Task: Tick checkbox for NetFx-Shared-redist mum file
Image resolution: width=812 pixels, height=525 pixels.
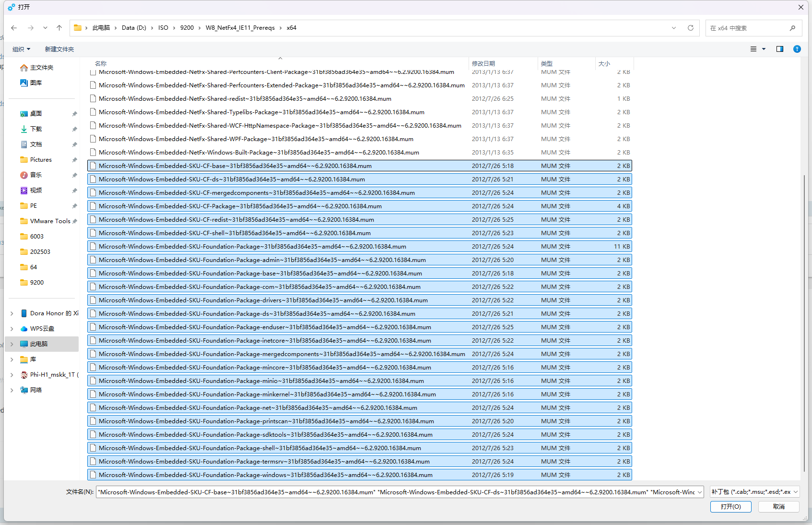Action: 93,99
